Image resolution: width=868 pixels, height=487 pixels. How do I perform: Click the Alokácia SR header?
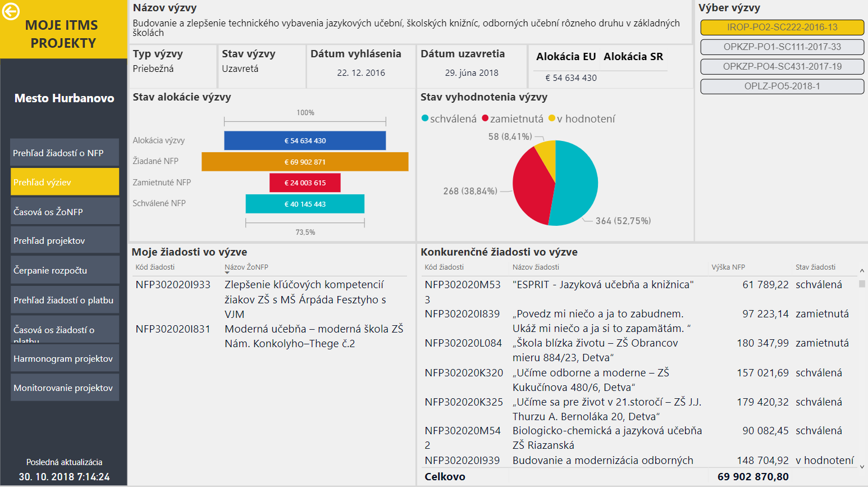pyautogui.click(x=633, y=56)
